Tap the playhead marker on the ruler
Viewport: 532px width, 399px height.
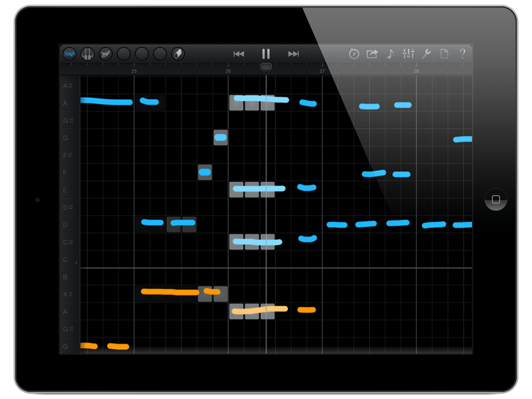pyautogui.click(x=266, y=69)
